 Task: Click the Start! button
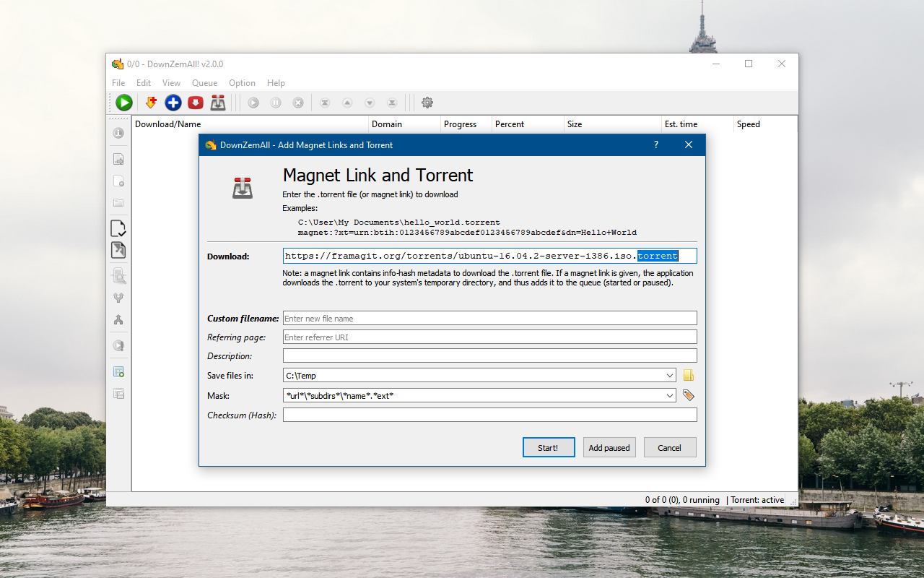pos(549,447)
